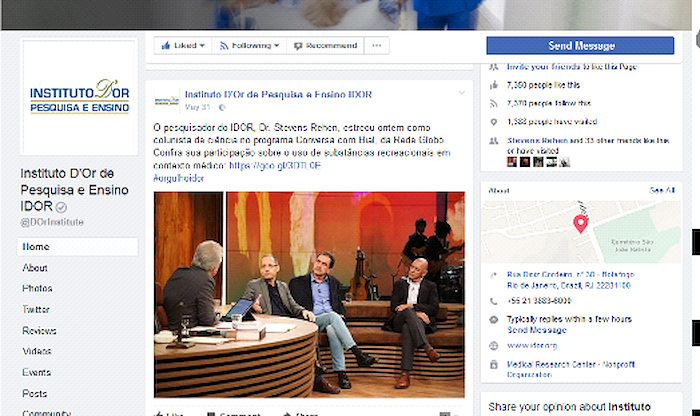The width and height of the screenshot is (700, 416).
Task: Click the directions icon beside address
Action: coord(494,275)
